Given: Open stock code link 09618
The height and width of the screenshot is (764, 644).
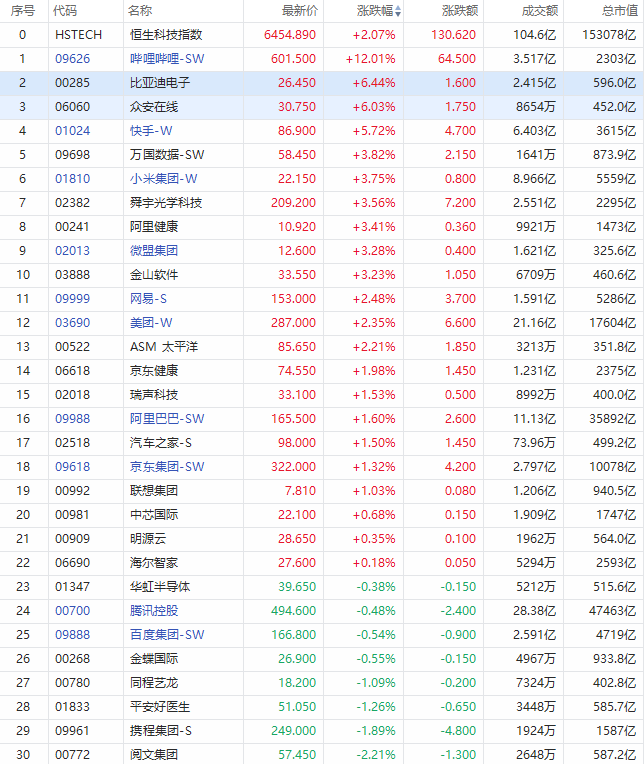Looking at the screenshot, I should (x=73, y=467).
